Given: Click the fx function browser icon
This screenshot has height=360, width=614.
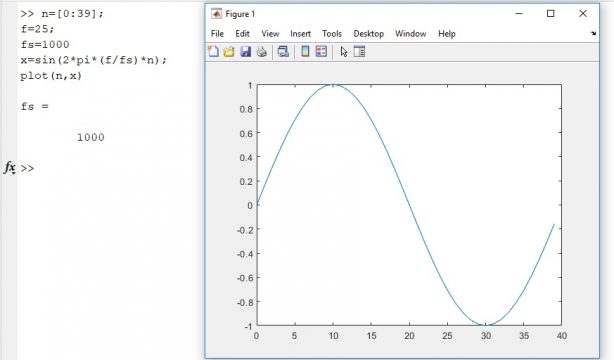Looking at the screenshot, I should pyautogui.click(x=10, y=168).
